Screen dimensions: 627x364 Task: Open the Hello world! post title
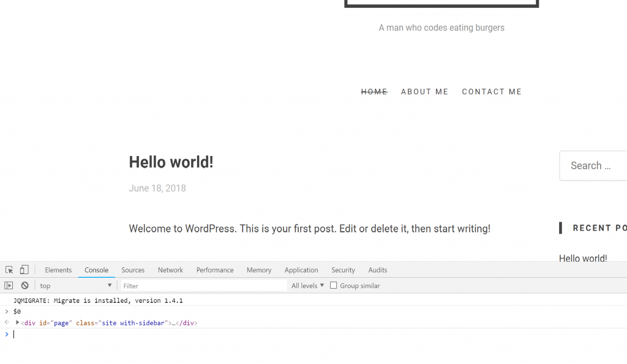coord(171,162)
